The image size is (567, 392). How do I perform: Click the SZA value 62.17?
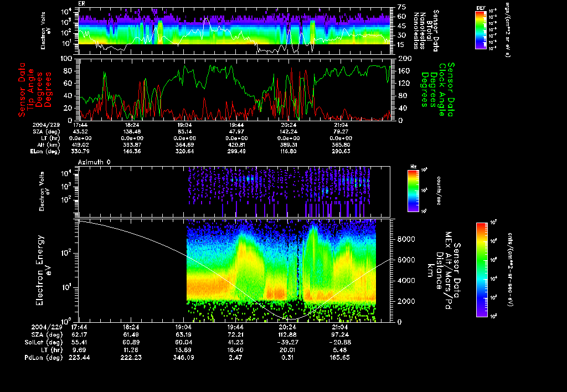click(x=80, y=334)
